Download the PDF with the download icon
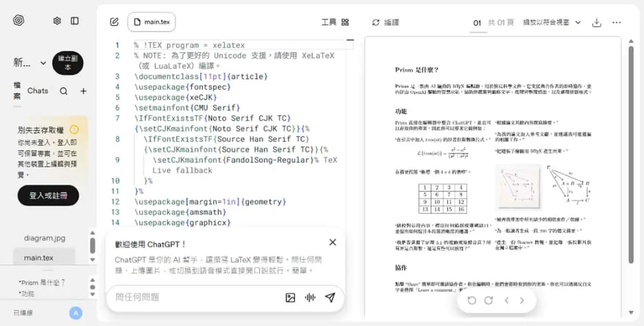The width and height of the screenshot is (644, 326). tap(596, 23)
